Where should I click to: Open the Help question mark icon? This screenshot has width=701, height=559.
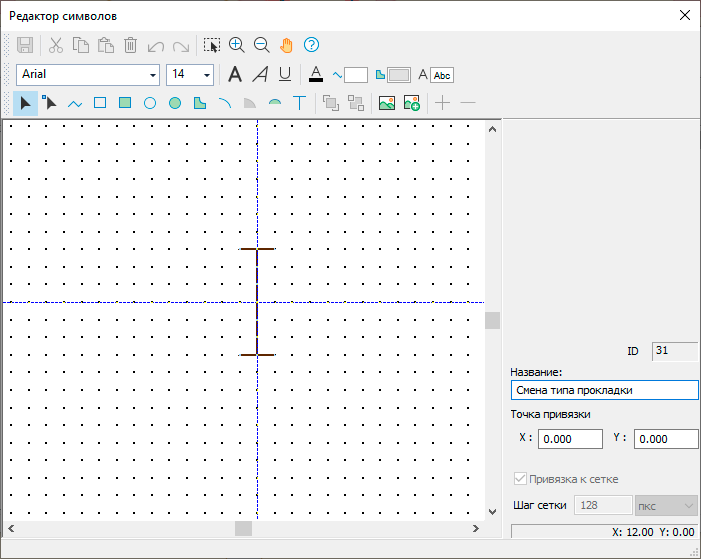pyautogui.click(x=311, y=45)
